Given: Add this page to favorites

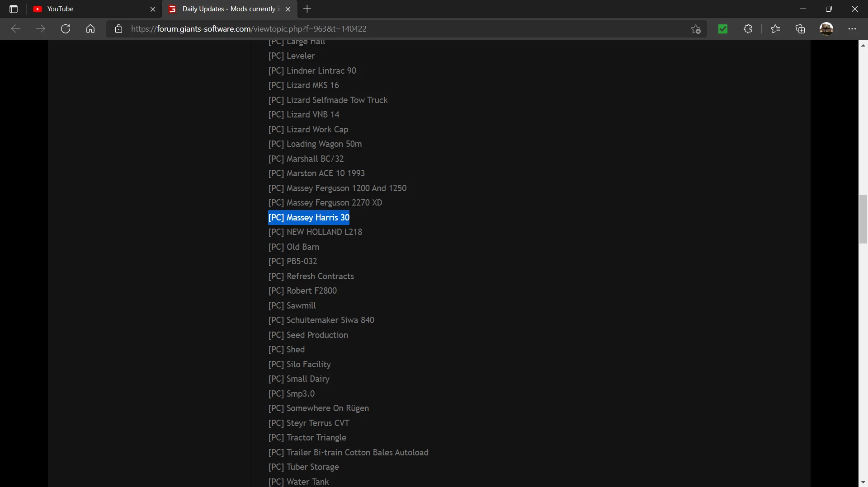Looking at the screenshot, I should coord(696,29).
